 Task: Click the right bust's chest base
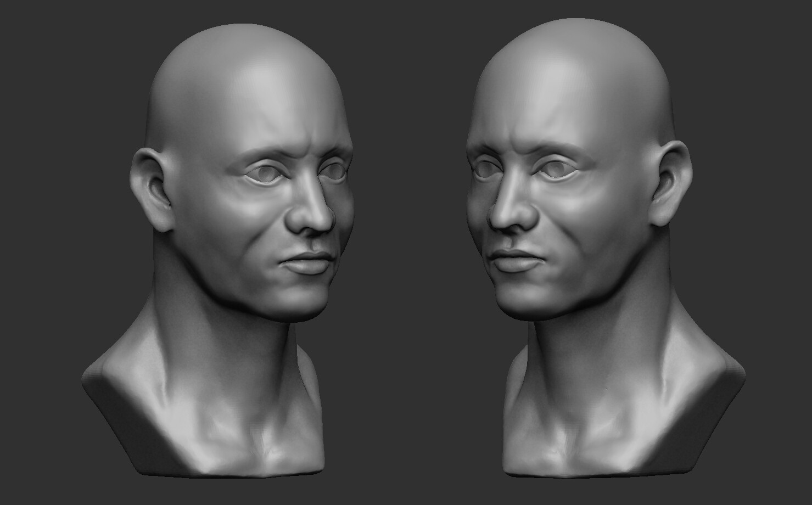click(598, 439)
